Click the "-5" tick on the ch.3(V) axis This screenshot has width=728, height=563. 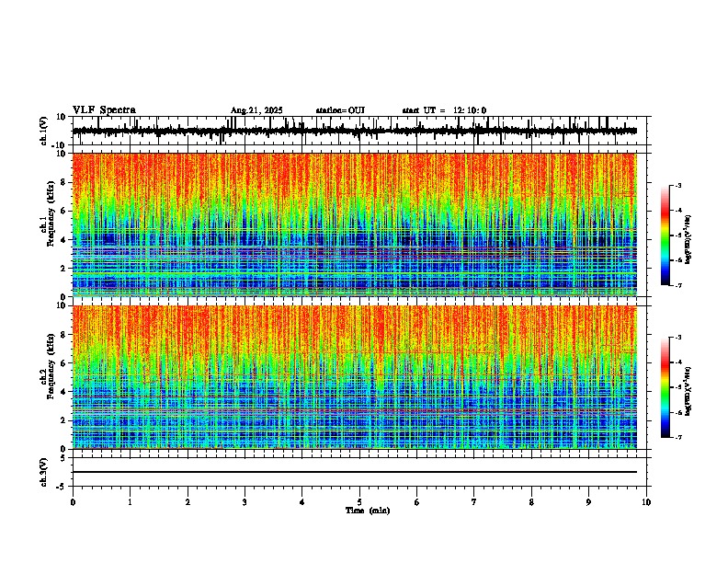pyautogui.click(x=63, y=487)
